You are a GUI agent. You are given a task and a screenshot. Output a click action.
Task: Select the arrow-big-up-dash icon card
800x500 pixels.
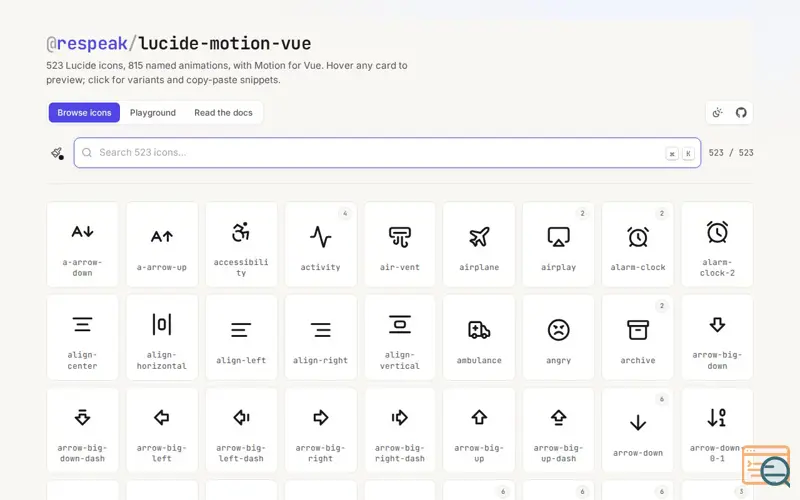559,430
